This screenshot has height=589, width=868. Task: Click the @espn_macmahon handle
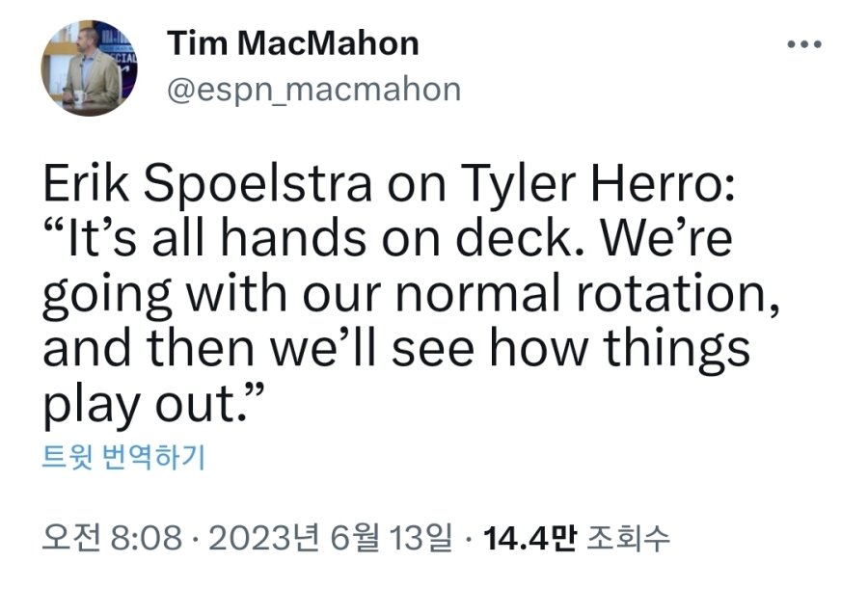click(313, 90)
